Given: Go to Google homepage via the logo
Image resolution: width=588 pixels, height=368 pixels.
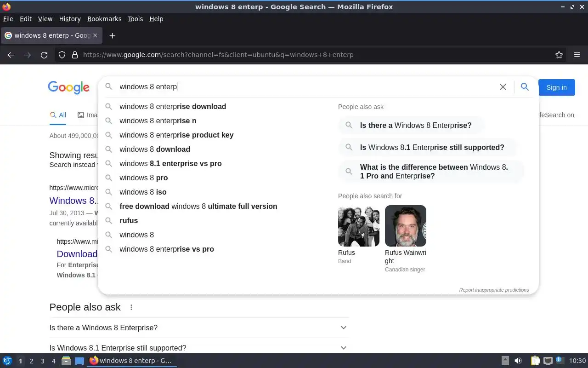Looking at the screenshot, I should (x=68, y=87).
